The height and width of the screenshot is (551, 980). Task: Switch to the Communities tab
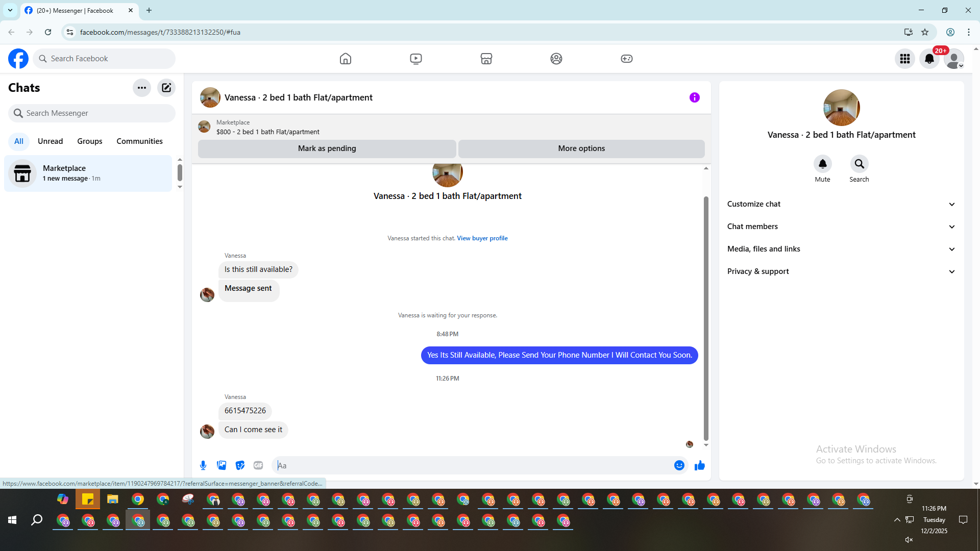(x=139, y=141)
